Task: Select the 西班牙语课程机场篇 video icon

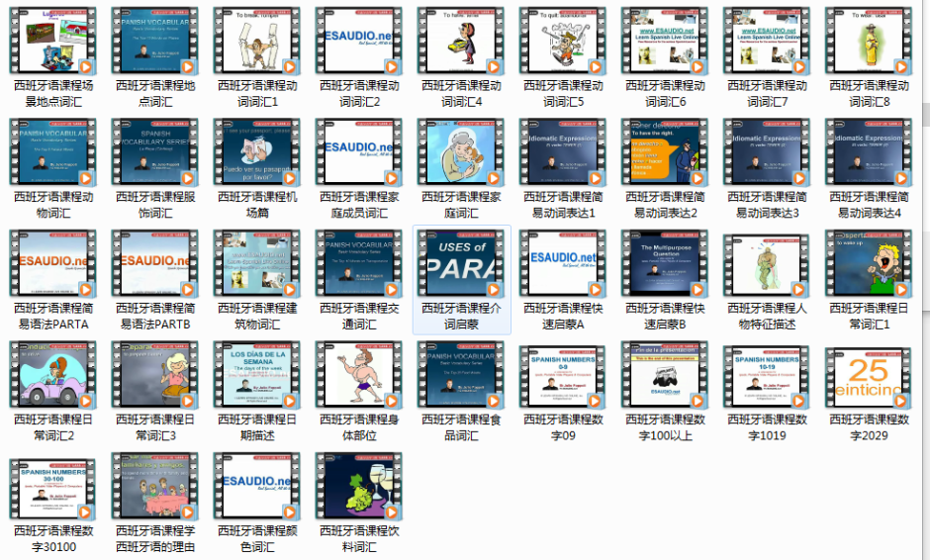Action: coord(256,152)
